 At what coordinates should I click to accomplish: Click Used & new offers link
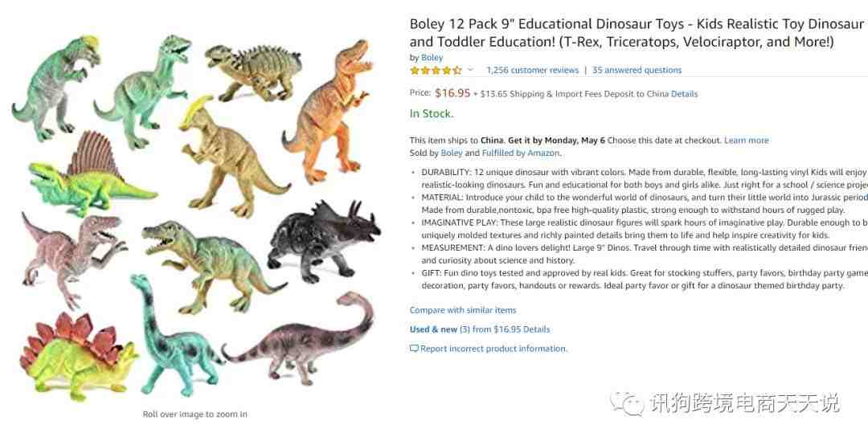479,329
